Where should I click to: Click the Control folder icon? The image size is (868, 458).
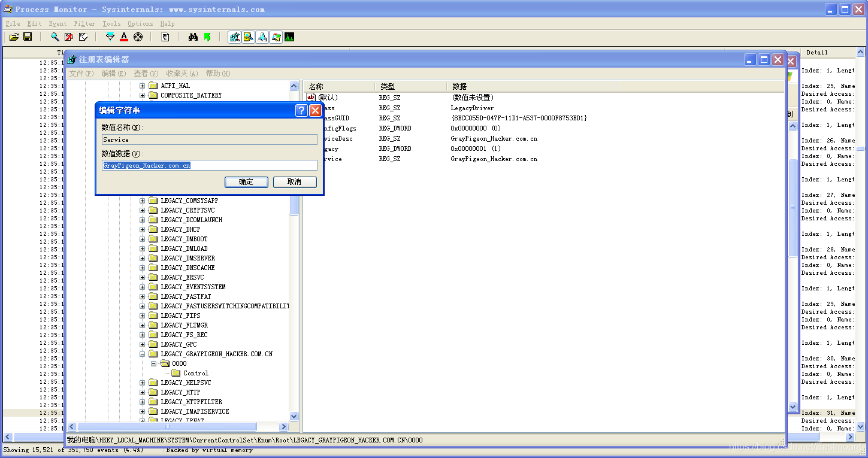coord(176,373)
